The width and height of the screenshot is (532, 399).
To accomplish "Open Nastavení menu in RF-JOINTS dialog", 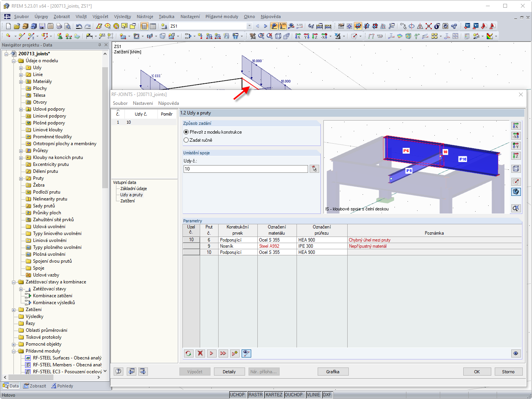I will 143,103.
